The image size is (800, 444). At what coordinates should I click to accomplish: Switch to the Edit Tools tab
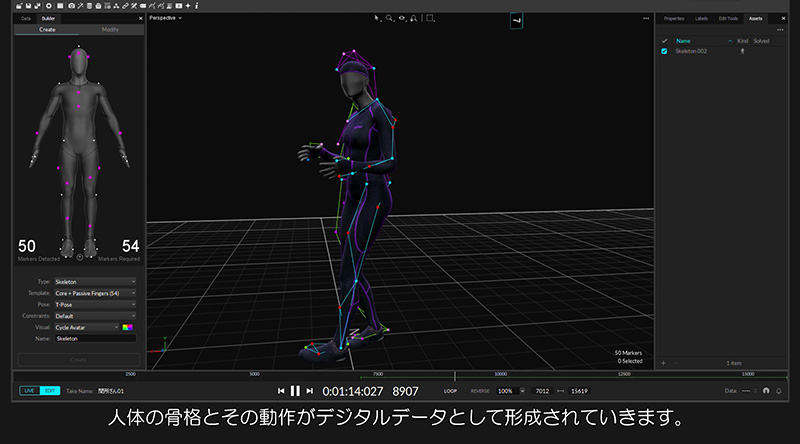[728, 18]
